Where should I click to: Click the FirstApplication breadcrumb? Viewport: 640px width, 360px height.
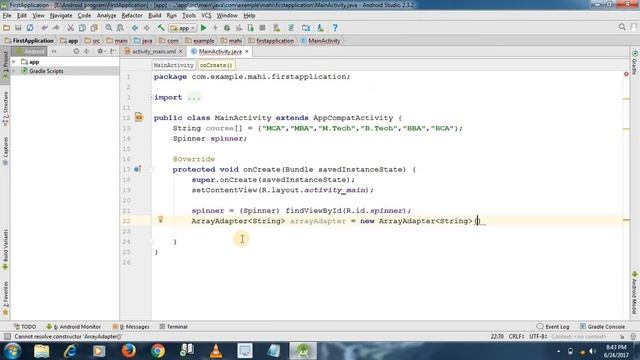29,41
